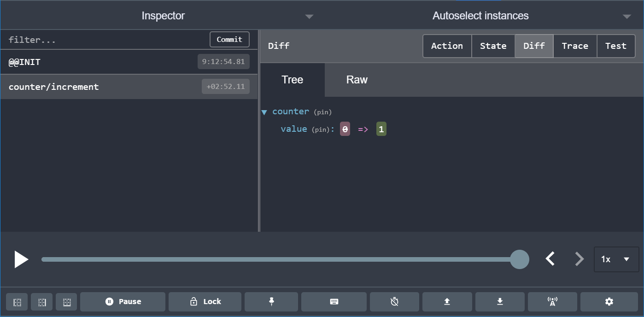Viewport: 644px width, 317px height.
Task: Click the Commit button
Action: tap(229, 39)
